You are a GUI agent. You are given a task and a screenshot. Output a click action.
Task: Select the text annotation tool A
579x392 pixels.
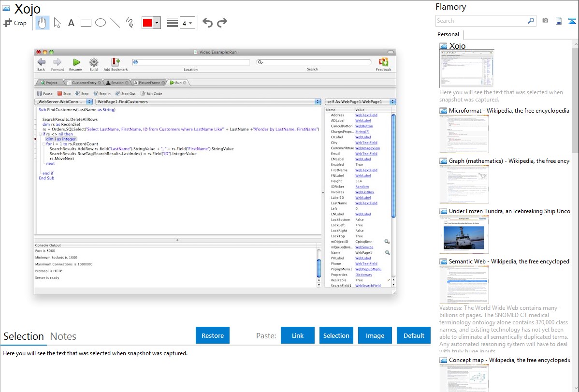71,23
